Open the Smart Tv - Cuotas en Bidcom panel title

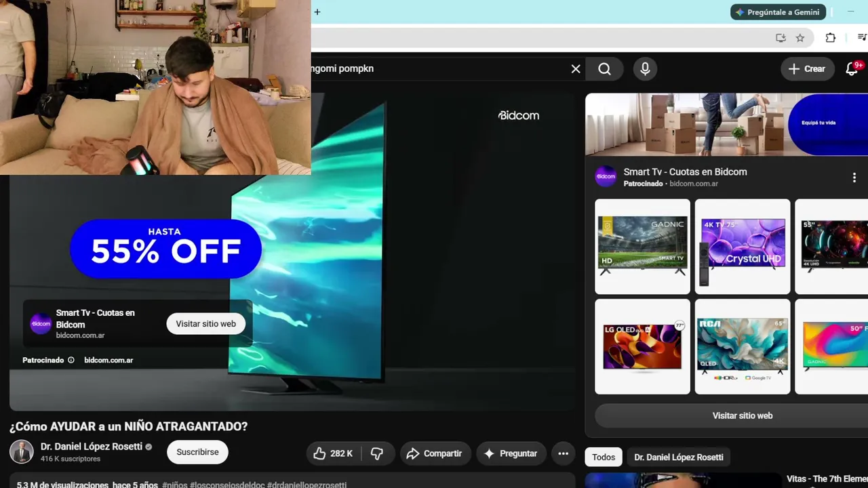[x=685, y=172]
